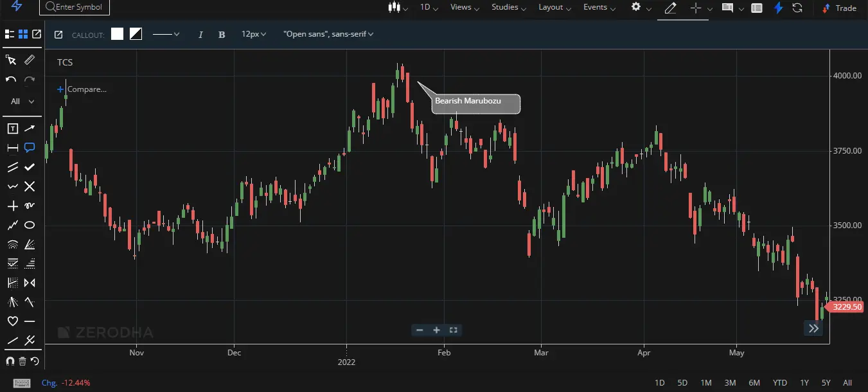The width and height of the screenshot is (868, 392).
Task: Open the Open sans font family dropdown
Action: 328,34
